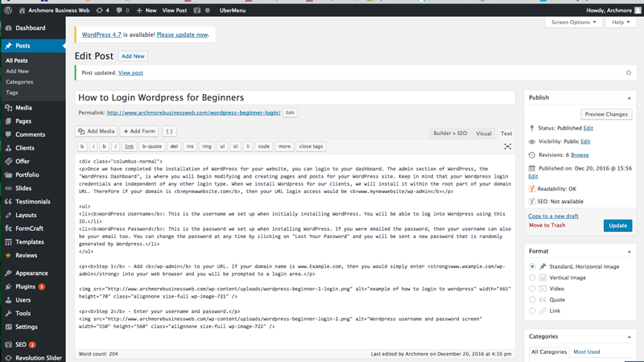Open Screen Options dropdown
644x362 pixels.
click(573, 23)
